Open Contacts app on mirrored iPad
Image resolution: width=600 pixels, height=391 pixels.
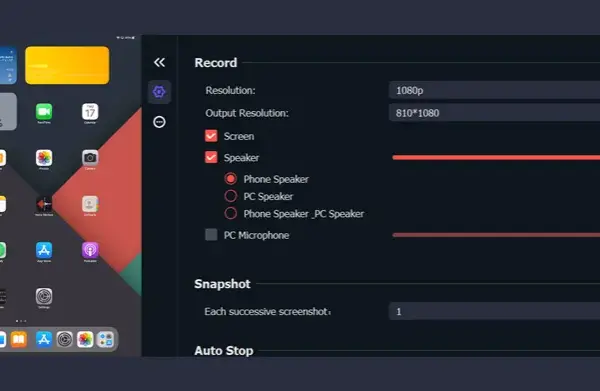[90, 204]
